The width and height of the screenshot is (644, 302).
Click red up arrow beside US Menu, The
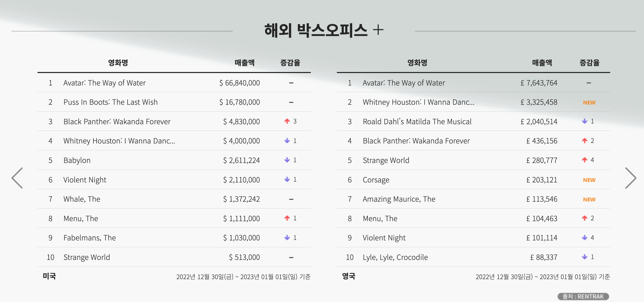click(x=287, y=218)
